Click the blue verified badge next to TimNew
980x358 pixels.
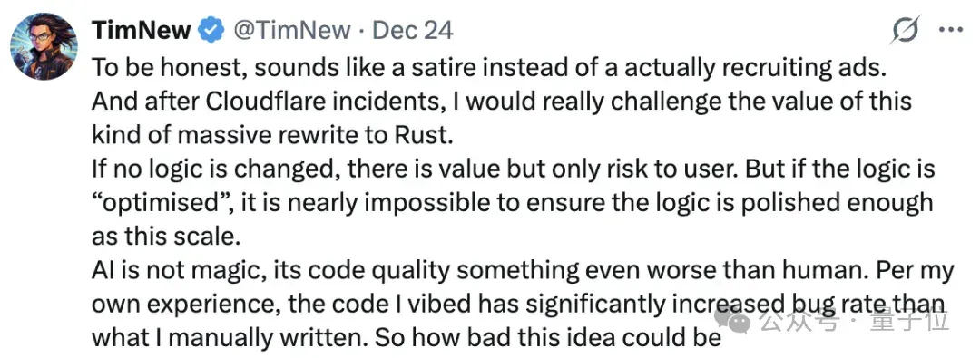click(x=211, y=30)
